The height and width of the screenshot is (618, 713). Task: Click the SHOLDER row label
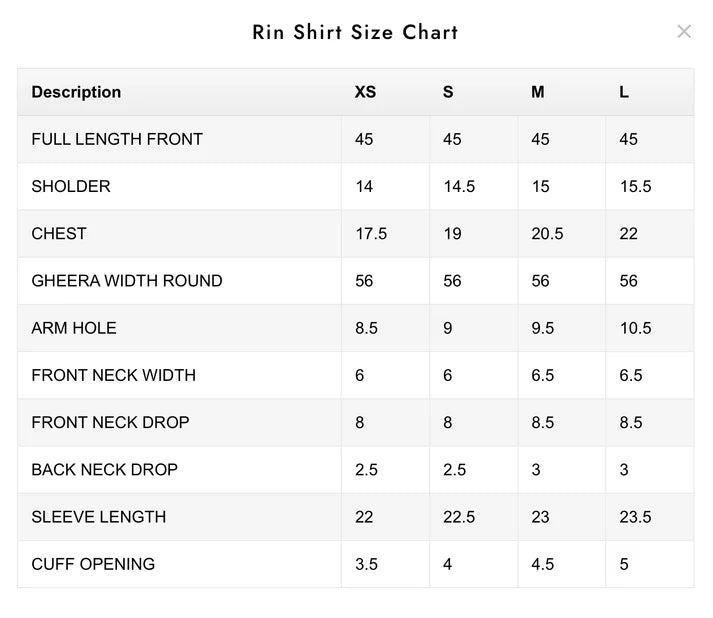[x=71, y=186]
